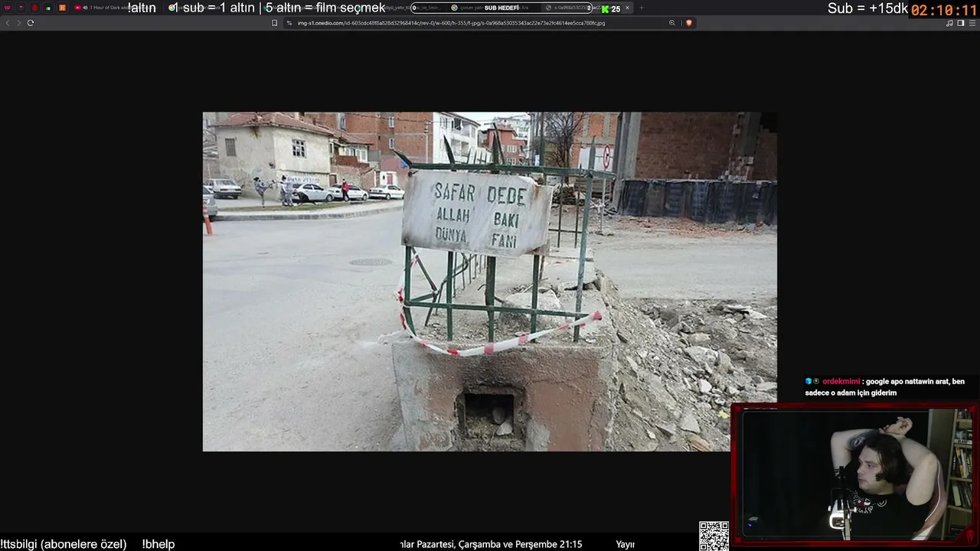The image size is (980, 551).
Task: Click the ordekmimi chat username
Action: (x=841, y=381)
